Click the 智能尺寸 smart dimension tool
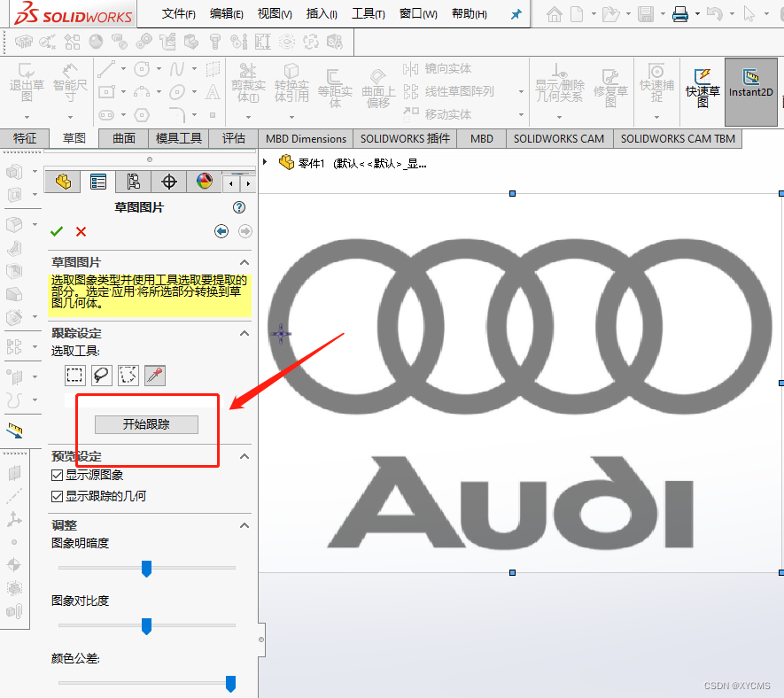 (70, 82)
